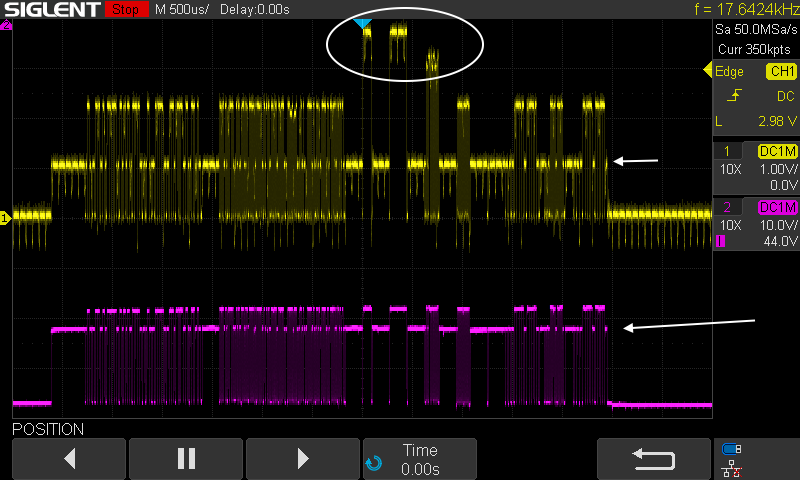Click the pause playback button
Screen dimensions: 800x480
point(186,458)
